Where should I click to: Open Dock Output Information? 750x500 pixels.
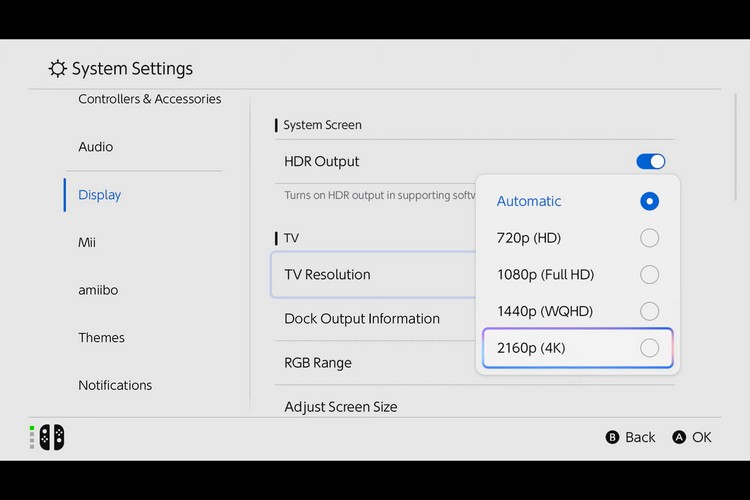coord(362,319)
